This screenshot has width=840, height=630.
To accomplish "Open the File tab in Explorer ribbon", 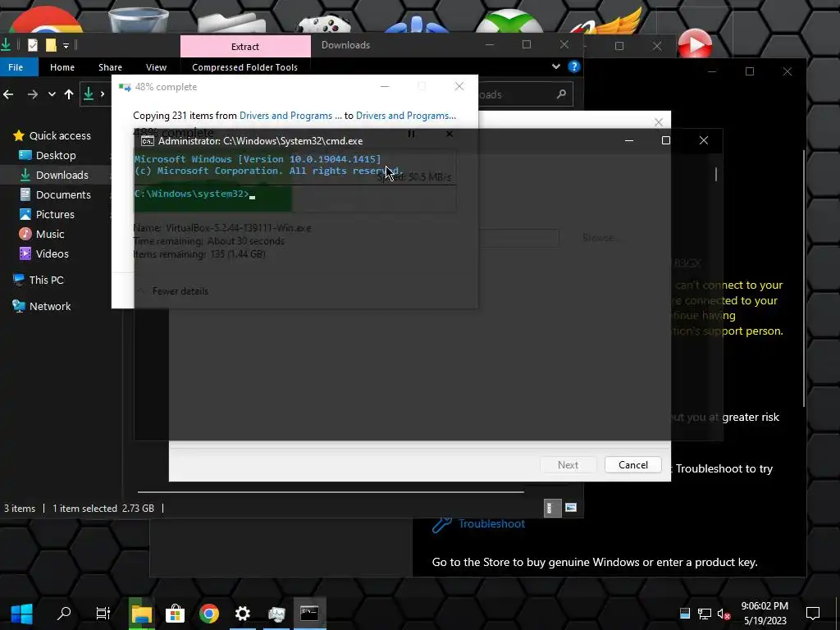I will coord(16,67).
